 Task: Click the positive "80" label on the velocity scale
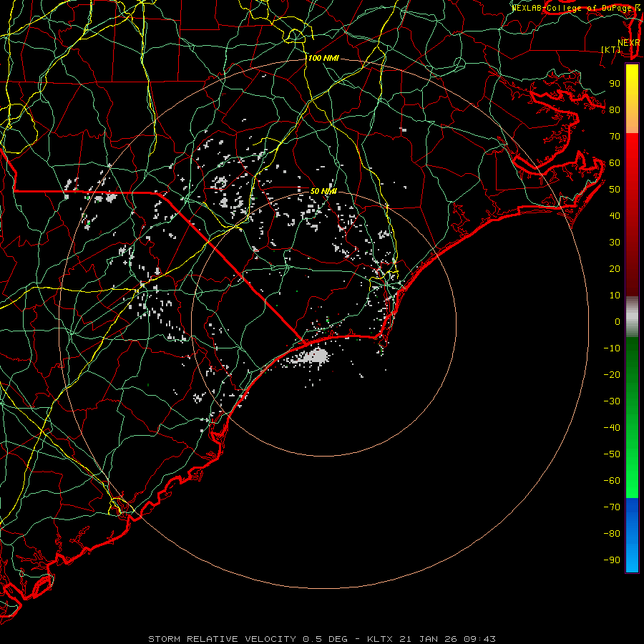(615, 109)
